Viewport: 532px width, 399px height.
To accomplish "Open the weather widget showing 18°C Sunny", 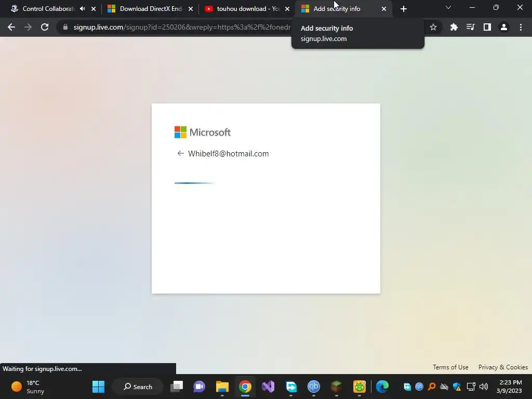I will click(28, 387).
